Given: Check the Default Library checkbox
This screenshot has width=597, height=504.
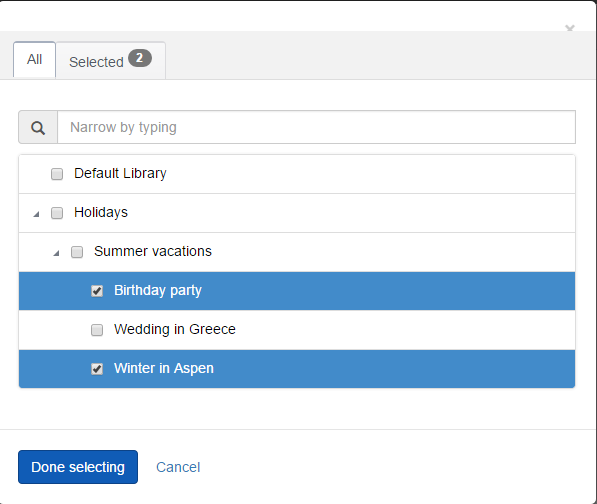Looking at the screenshot, I should click(x=57, y=174).
